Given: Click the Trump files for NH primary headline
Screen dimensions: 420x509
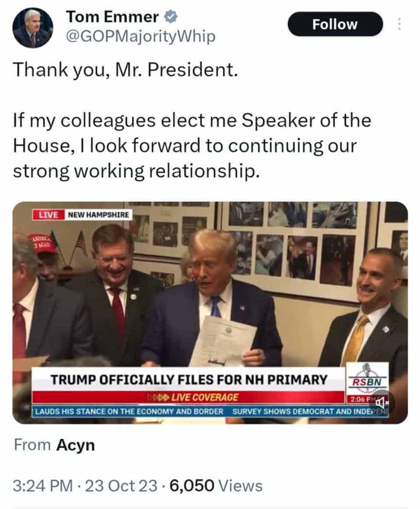Looking at the screenshot, I should (189, 380).
